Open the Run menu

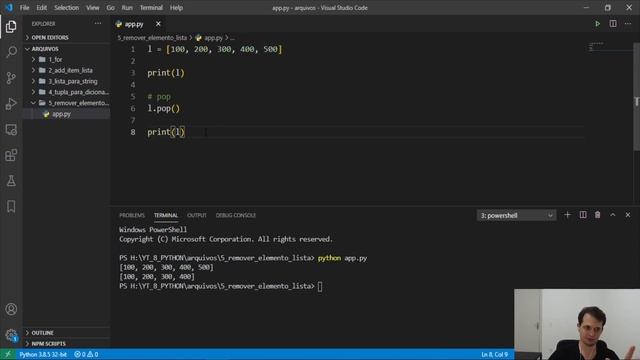point(127,8)
